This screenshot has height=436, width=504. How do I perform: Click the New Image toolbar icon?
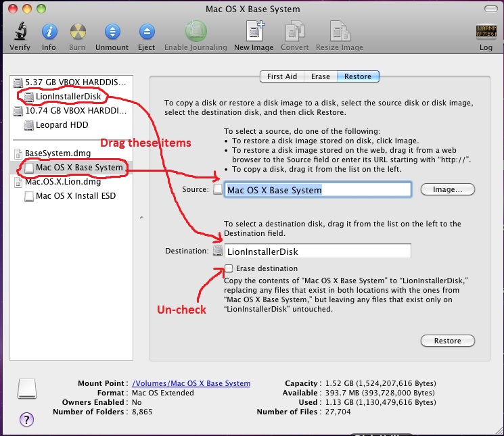click(x=255, y=31)
